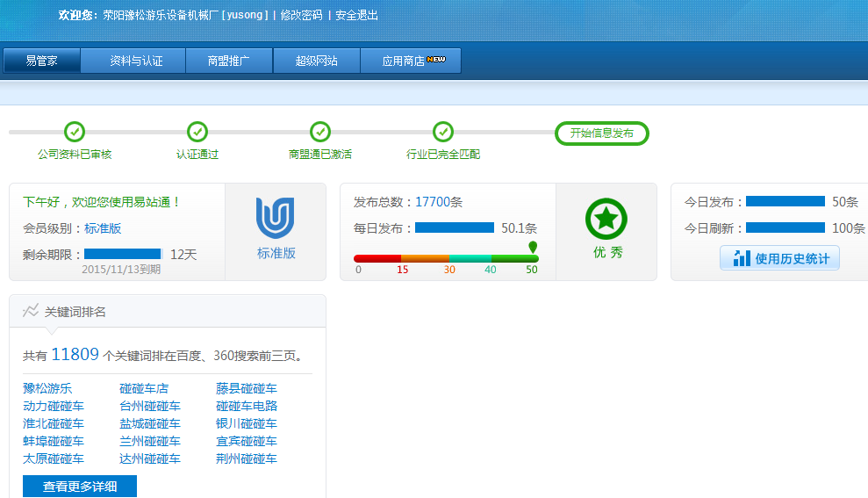Click the 标准版 shield logo icon

[x=276, y=218]
